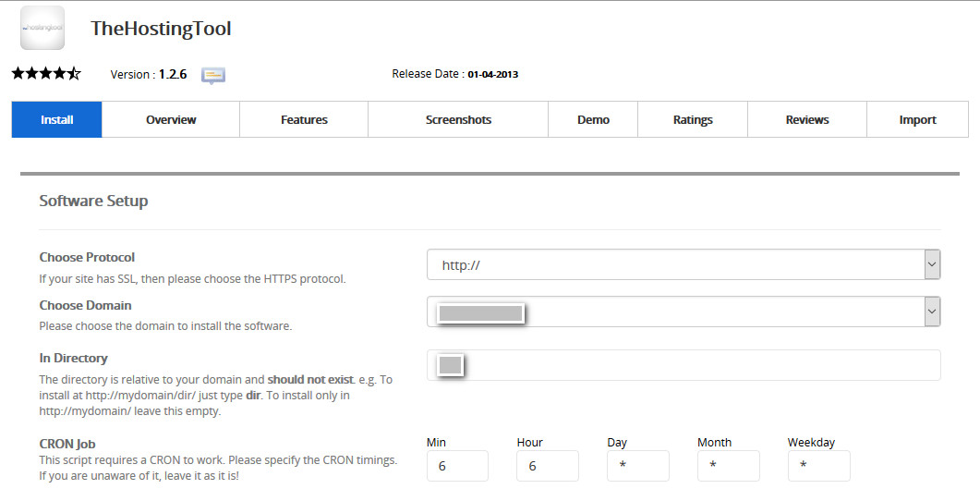This screenshot has height=501, width=980.
Task: Open the Ratings tab
Action: 693,119
